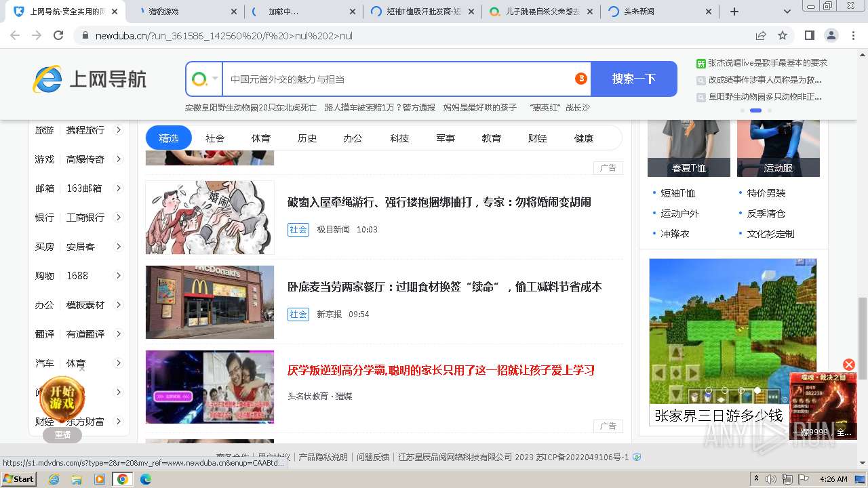
Task: Click the 运动服 product image
Action: point(778,148)
